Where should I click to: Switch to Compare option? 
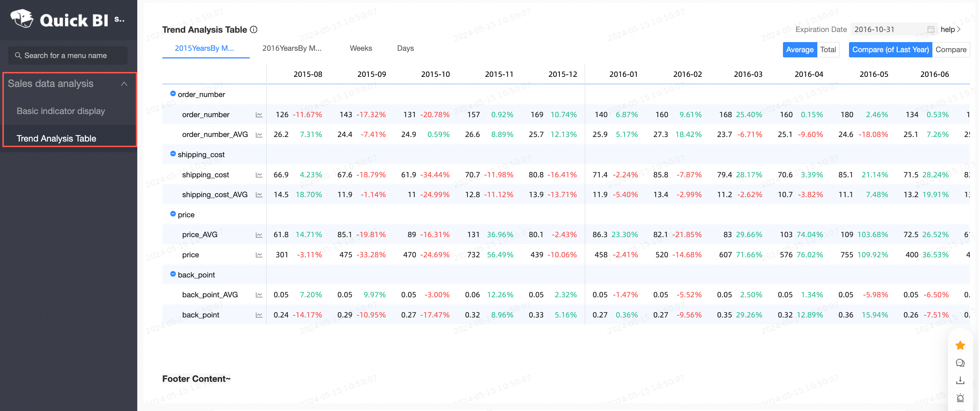coord(950,49)
